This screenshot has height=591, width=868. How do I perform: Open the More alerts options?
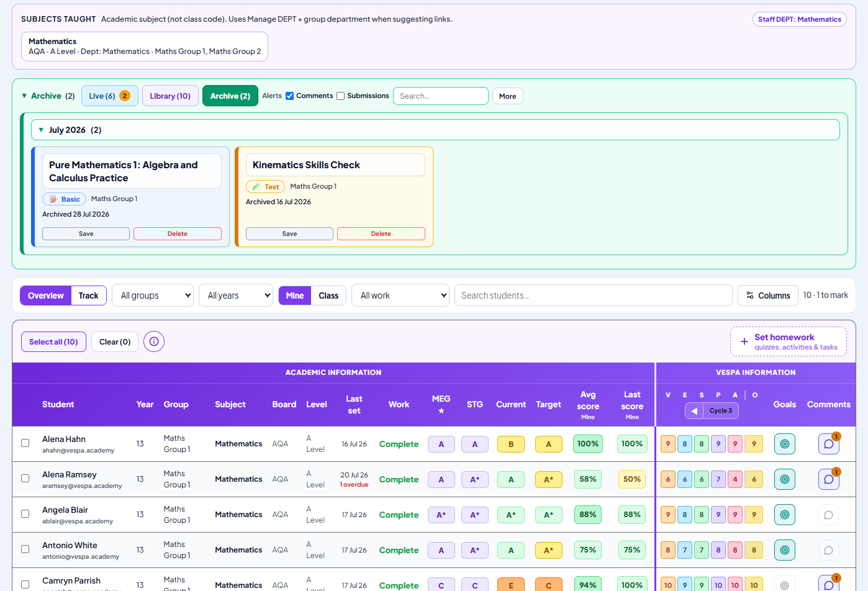507,96
